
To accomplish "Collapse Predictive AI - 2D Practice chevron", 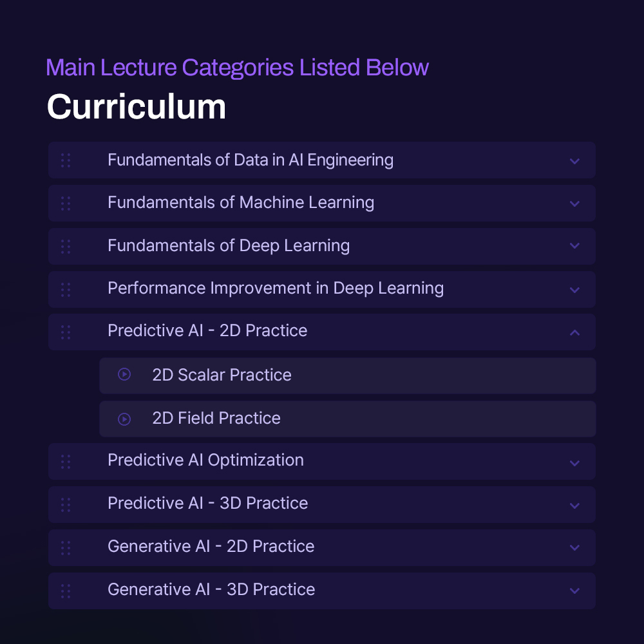I will tap(574, 333).
